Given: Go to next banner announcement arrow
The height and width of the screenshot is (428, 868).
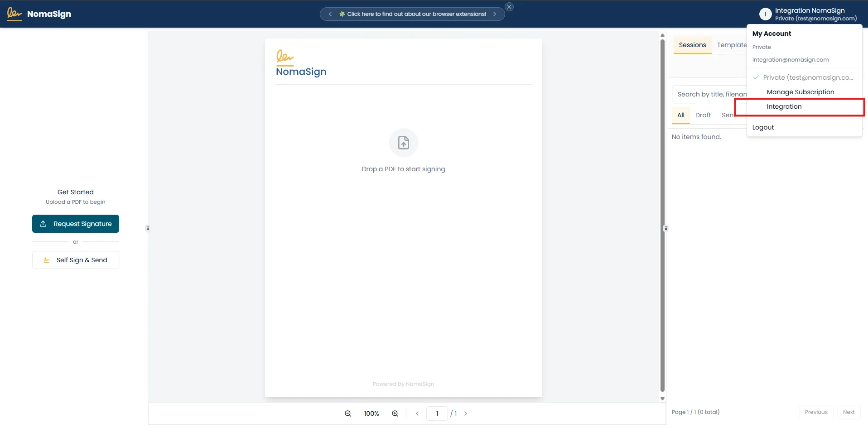Looking at the screenshot, I should pyautogui.click(x=495, y=14).
